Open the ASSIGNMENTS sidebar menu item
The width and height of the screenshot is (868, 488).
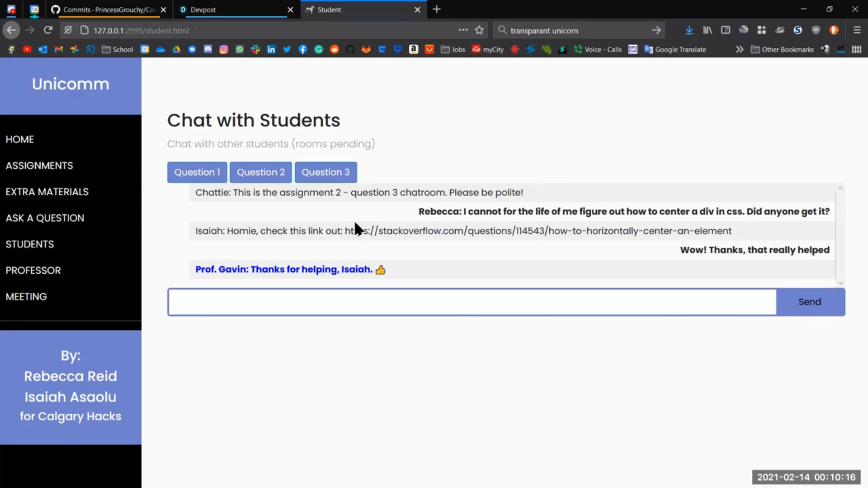pyautogui.click(x=39, y=165)
